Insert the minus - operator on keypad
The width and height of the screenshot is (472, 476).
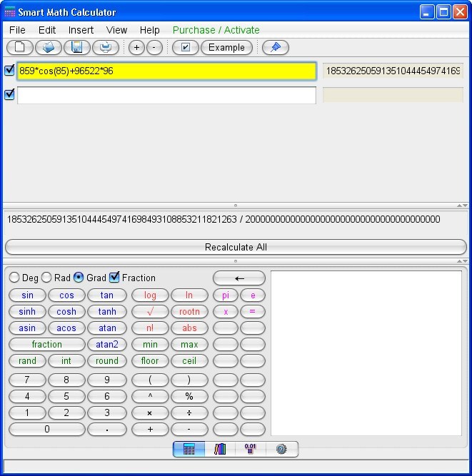(189, 429)
